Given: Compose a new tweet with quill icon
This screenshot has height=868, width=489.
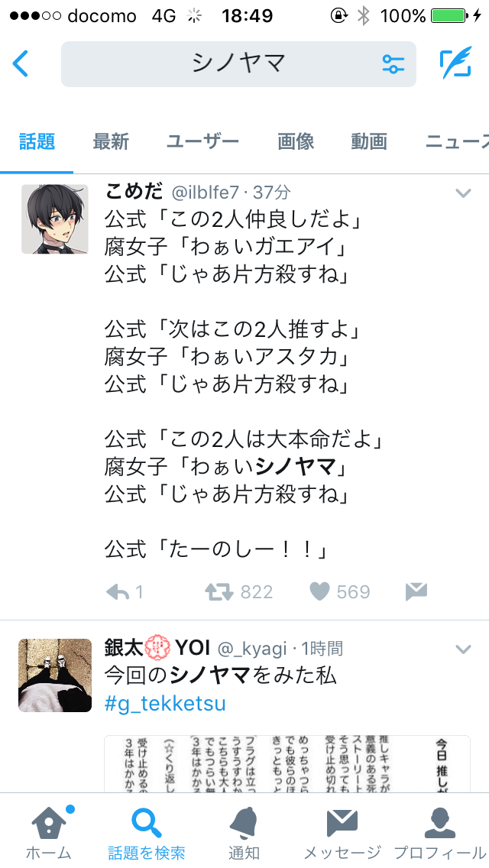Looking at the screenshot, I should coord(456,63).
